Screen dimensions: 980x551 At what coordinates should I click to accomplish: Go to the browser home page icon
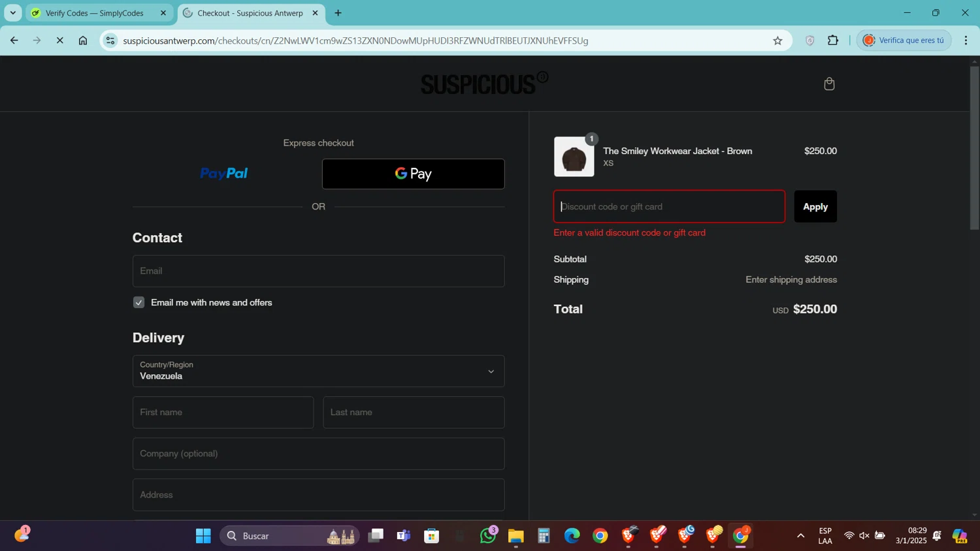point(83,40)
